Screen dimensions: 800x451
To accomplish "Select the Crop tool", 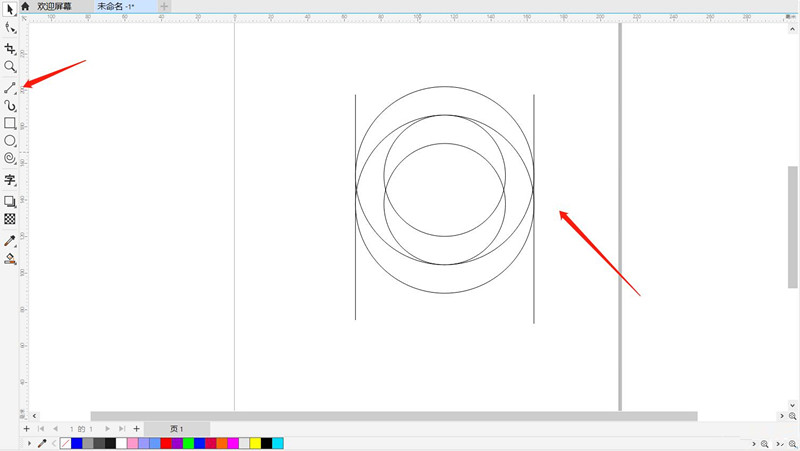I will point(10,48).
